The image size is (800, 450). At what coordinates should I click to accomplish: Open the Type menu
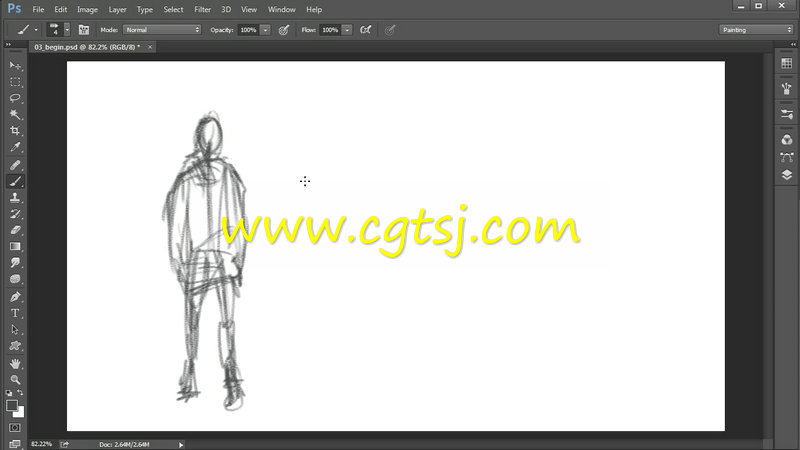click(145, 9)
